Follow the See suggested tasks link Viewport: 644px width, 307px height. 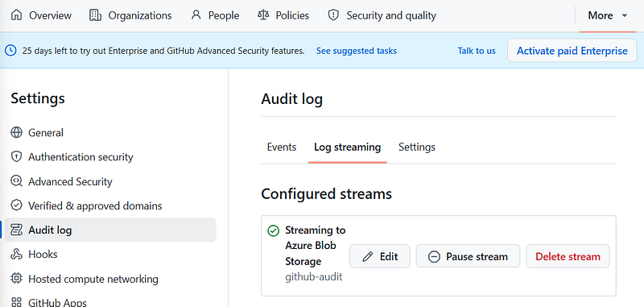357,51
